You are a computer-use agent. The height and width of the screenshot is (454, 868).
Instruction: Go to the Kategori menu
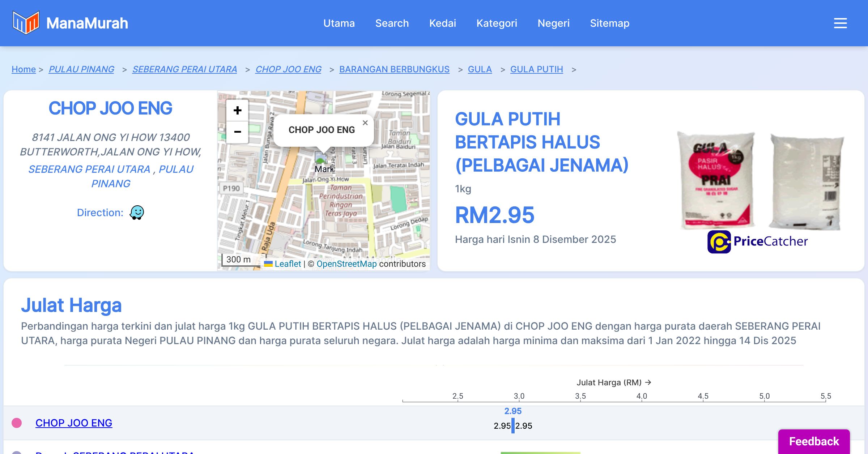497,23
